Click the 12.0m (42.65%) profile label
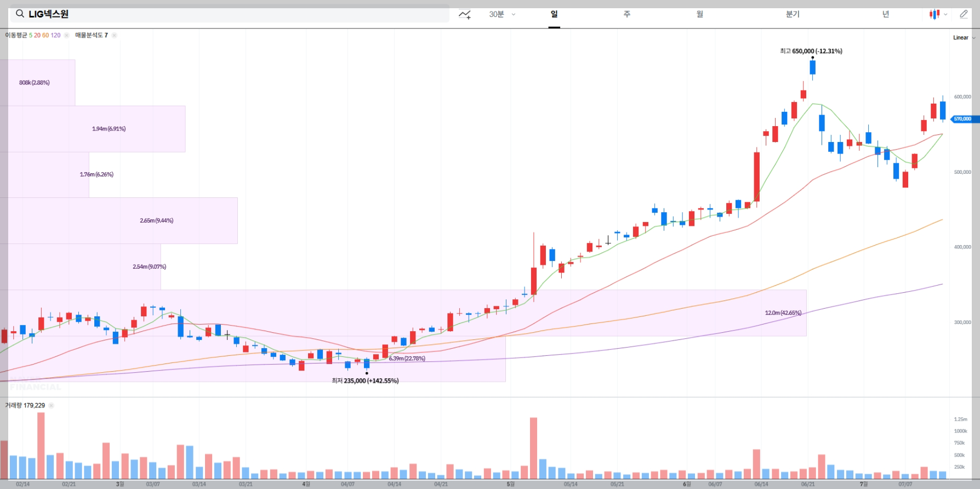The width and height of the screenshot is (980, 489). point(783,313)
